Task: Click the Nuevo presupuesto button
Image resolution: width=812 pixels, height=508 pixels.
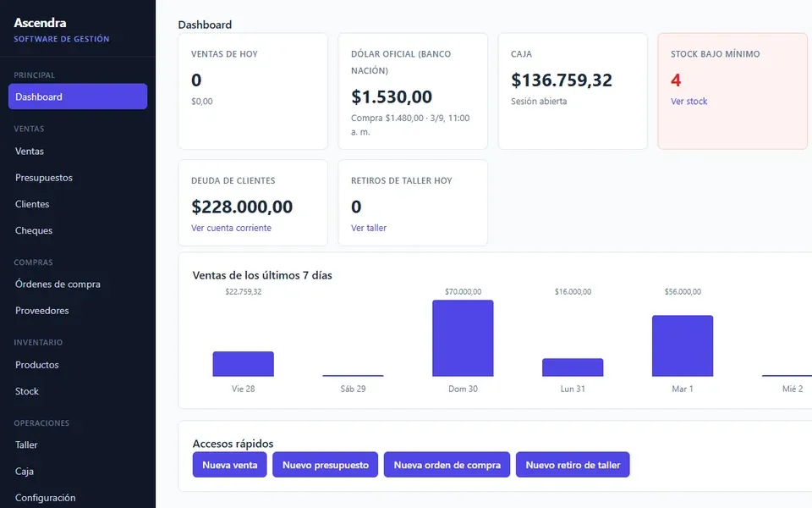Action: [x=325, y=465]
